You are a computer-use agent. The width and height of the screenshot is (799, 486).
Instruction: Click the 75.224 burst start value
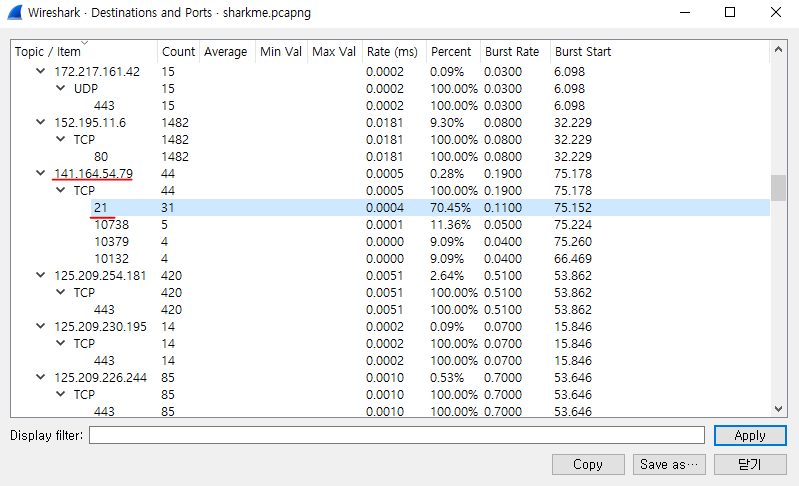point(573,224)
